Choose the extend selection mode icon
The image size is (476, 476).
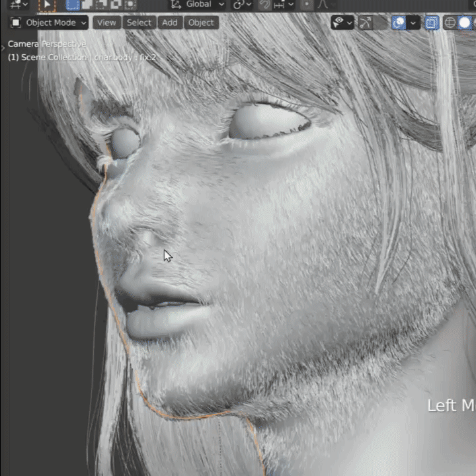tap(87, 5)
